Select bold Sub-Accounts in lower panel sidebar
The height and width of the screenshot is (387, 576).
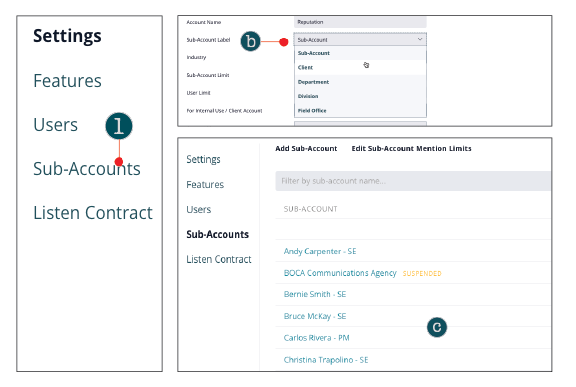[x=217, y=234]
